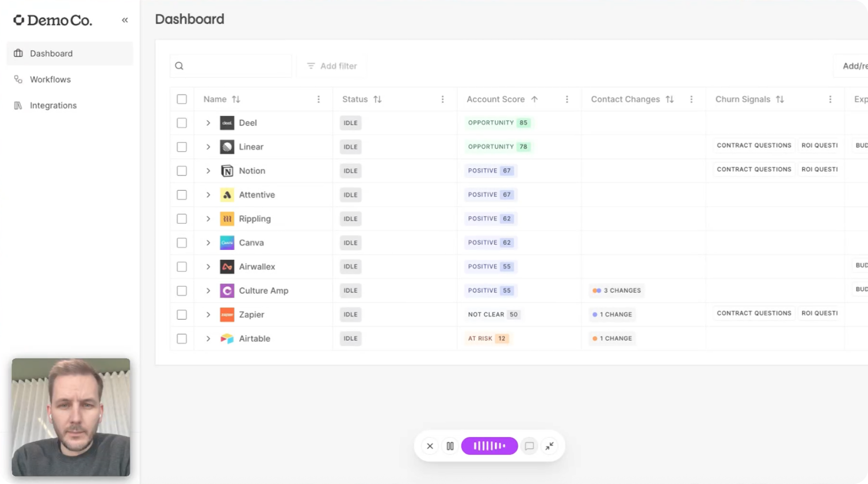This screenshot has width=868, height=484.
Task: Open Name column options menu
Action: tap(319, 99)
